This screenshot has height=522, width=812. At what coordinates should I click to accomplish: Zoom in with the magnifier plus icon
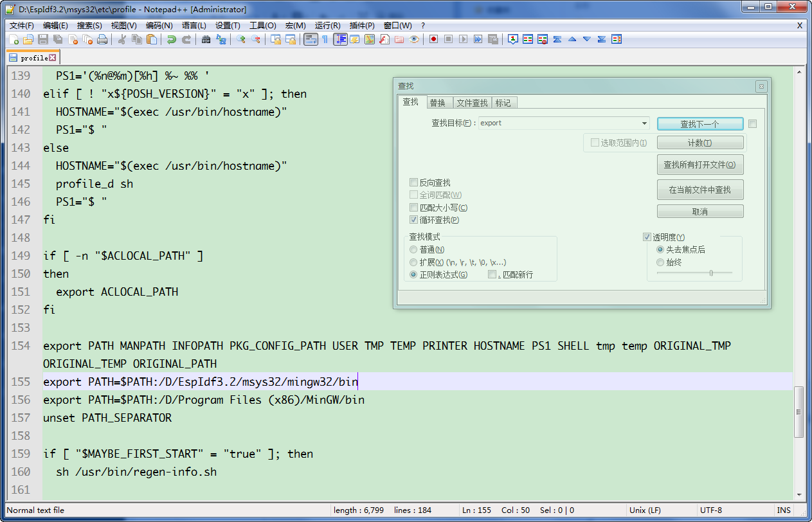point(241,39)
